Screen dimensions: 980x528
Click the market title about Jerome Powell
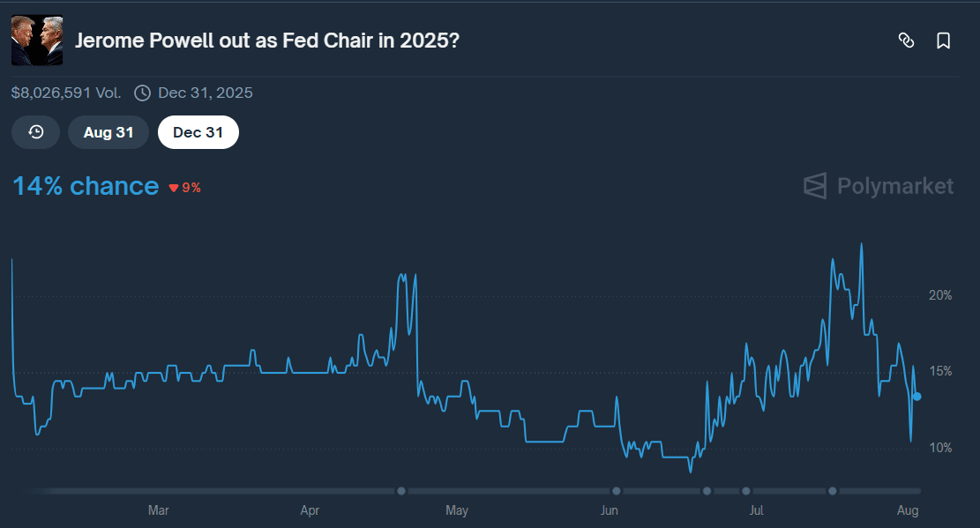point(266,41)
